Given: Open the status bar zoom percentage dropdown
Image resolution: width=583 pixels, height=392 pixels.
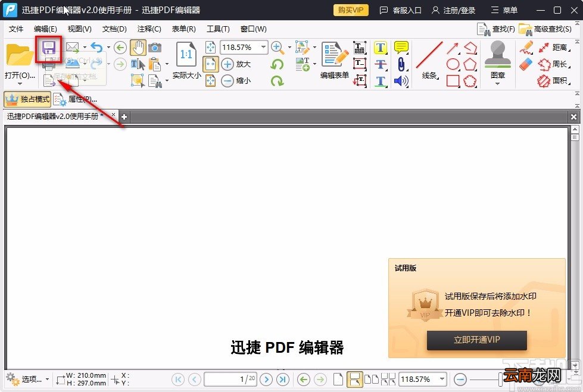Looking at the screenshot, I should pyautogui.click(x=442, y=380).
